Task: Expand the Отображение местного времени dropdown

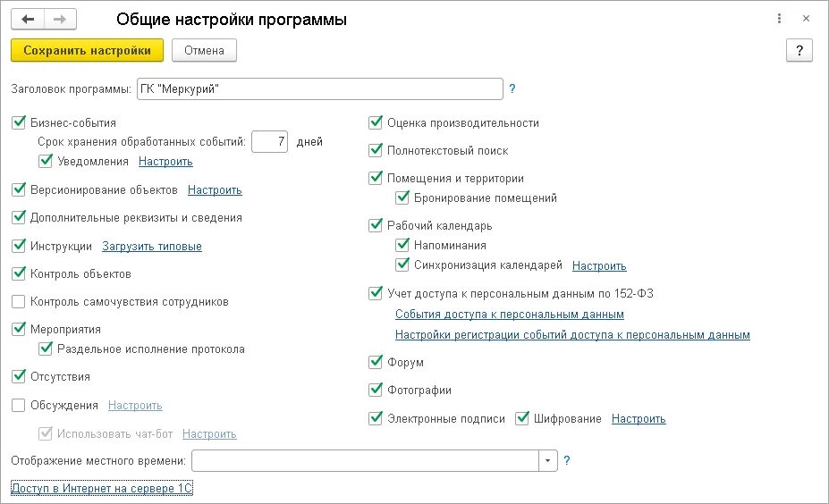Action: coord(547,461)
